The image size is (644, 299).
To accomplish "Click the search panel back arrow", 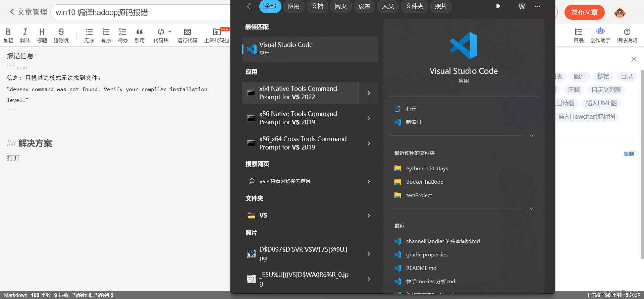I will click(x=250, y=6).
